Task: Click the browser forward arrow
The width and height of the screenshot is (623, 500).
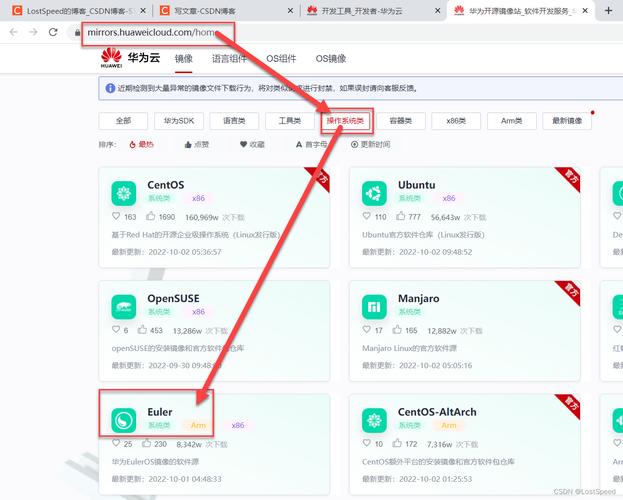Action: point(33,32)
